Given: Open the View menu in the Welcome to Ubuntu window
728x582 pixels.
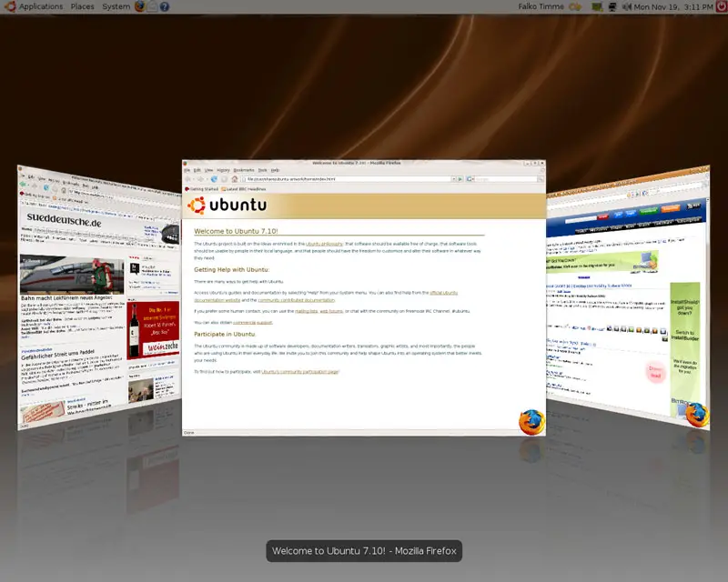Looking at the screenshot, I should click(209, 170).
